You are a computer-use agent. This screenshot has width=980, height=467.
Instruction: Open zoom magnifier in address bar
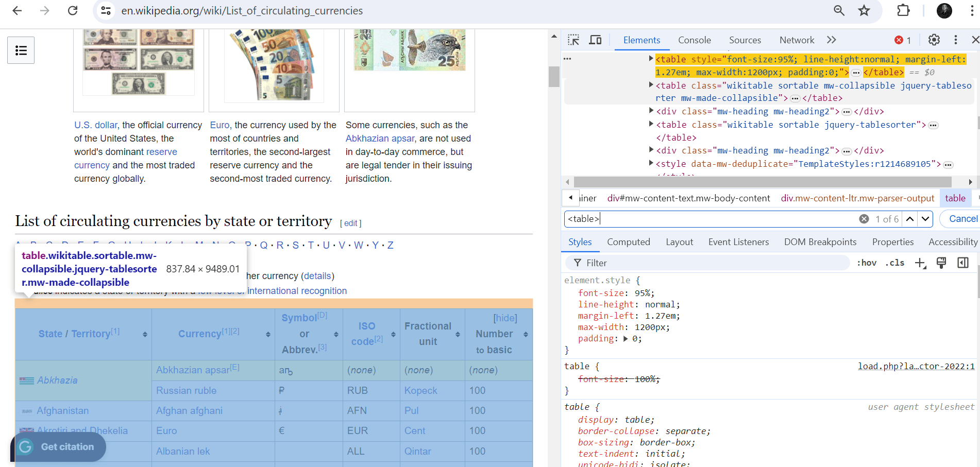(x=839, y=10)
